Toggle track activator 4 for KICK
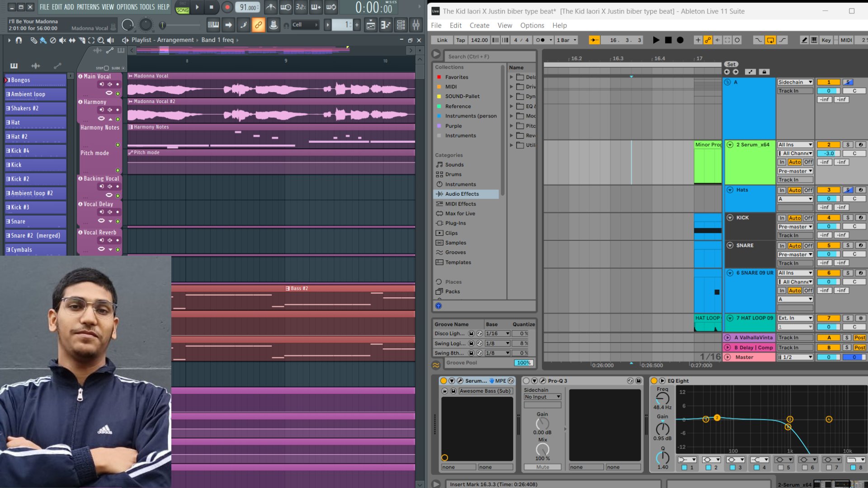Image resolution: width=868 pixels, height=488 pixels. coord(829,218)
